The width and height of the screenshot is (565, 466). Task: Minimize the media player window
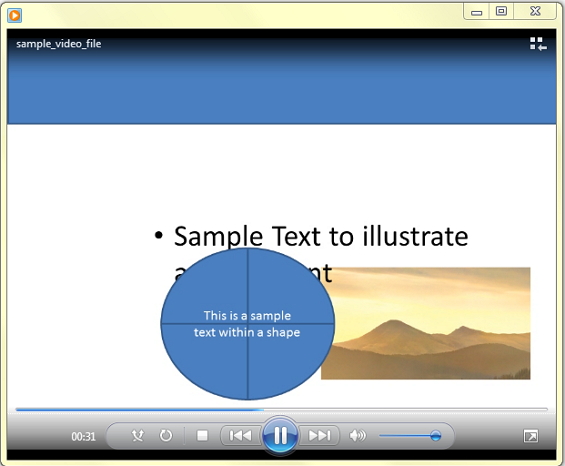[x=476, y=12]
